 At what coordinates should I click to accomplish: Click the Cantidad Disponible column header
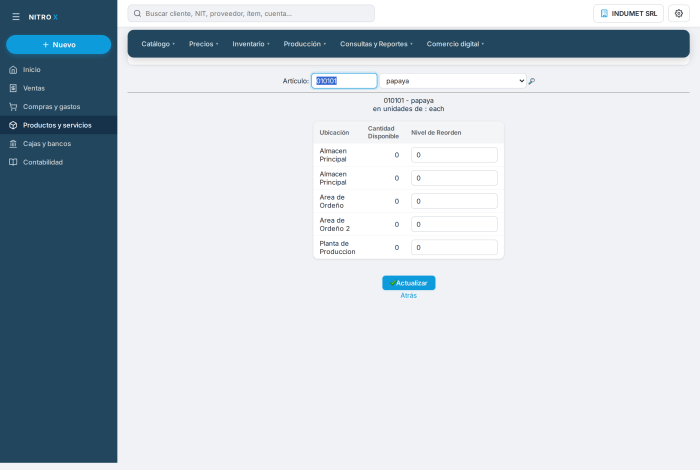click(383, 133)
